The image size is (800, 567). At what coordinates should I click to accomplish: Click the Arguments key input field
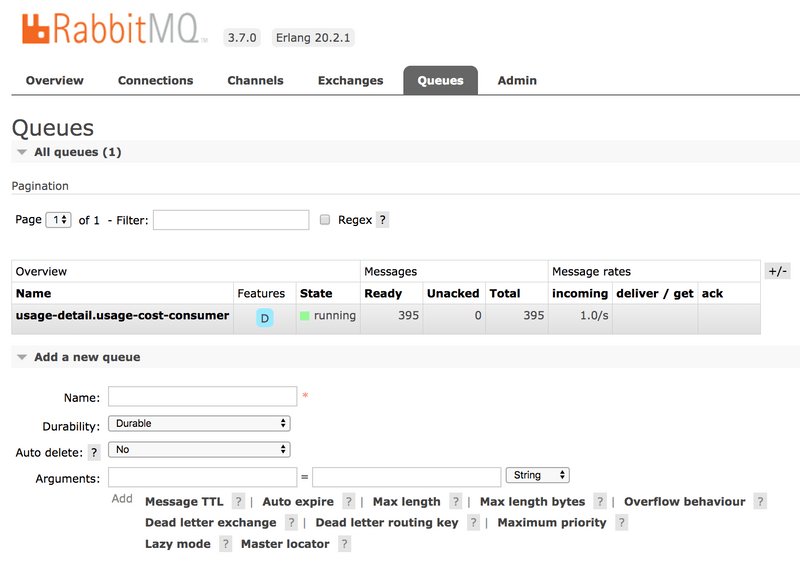pyautogui.click(x=203, y=477)
